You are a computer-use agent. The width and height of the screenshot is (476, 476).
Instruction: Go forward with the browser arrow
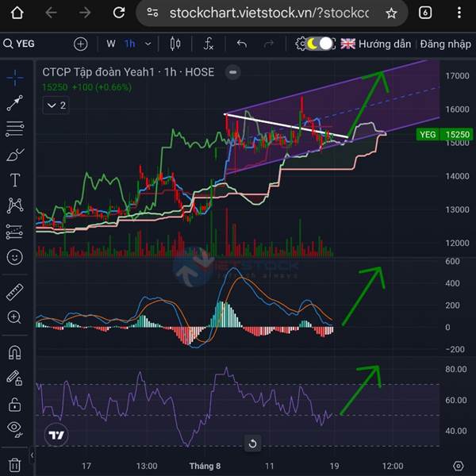85,13
